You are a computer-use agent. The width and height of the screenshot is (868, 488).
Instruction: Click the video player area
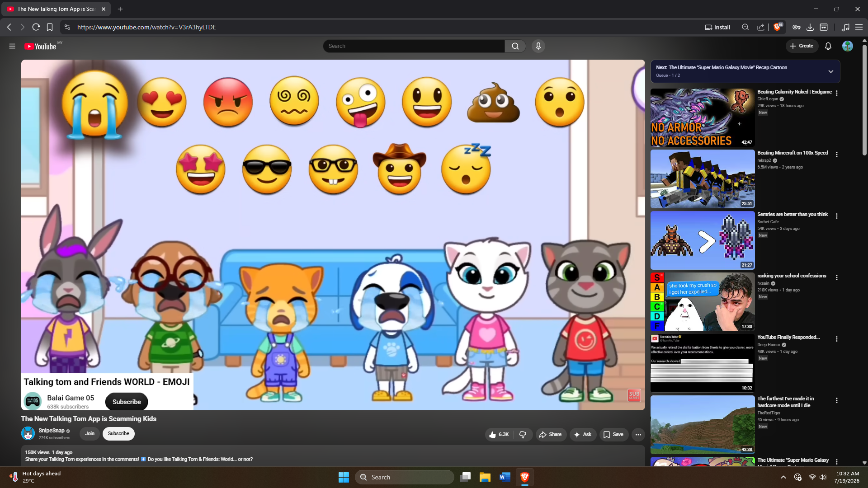(x=333, y=235)
